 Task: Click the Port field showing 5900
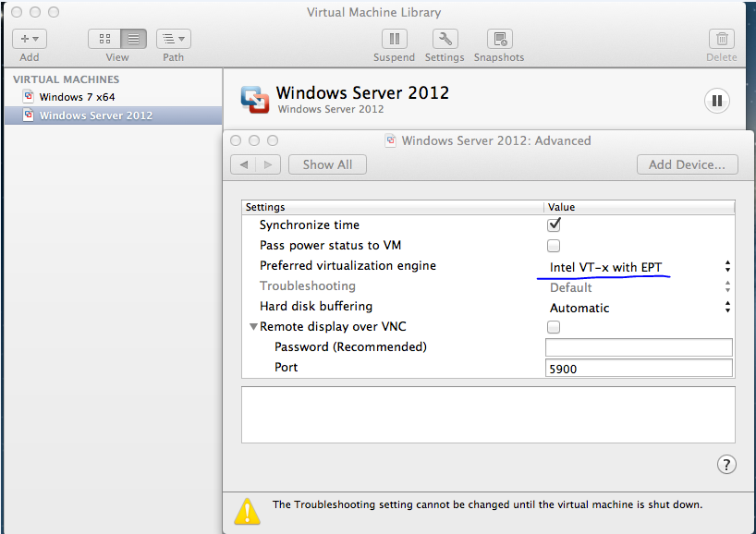[x=639, y=369]
